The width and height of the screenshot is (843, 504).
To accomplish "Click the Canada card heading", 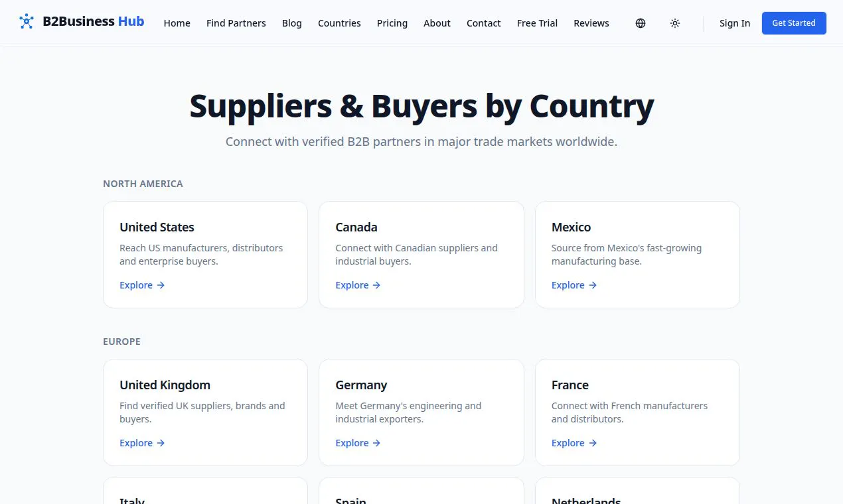I will click(x=356, y=227).
